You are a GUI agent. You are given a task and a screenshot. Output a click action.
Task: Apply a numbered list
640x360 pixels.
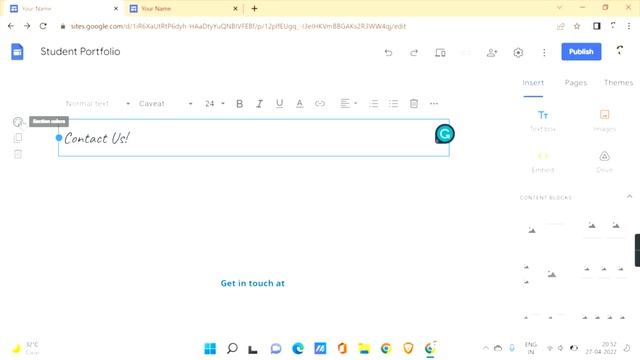click(373, 104)
